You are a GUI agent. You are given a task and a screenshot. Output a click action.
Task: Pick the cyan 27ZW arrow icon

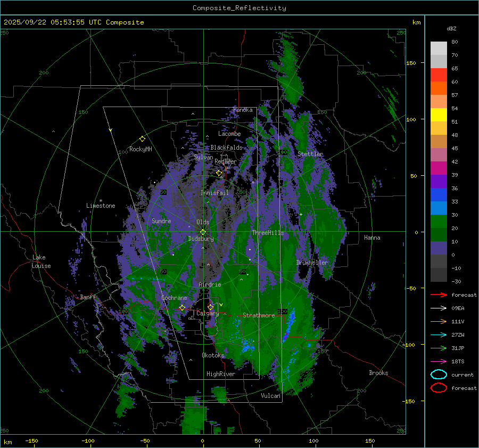(x=439, y=335)
